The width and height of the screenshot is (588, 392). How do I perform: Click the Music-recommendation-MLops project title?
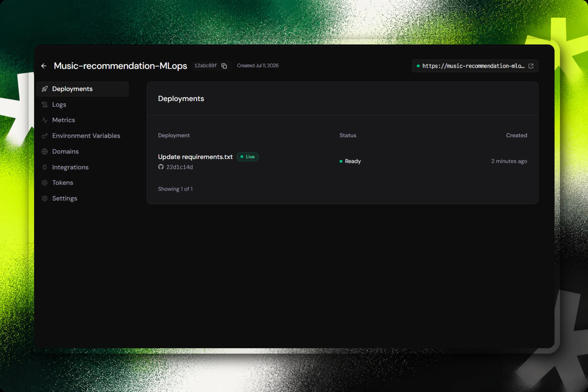coord(120,66)
